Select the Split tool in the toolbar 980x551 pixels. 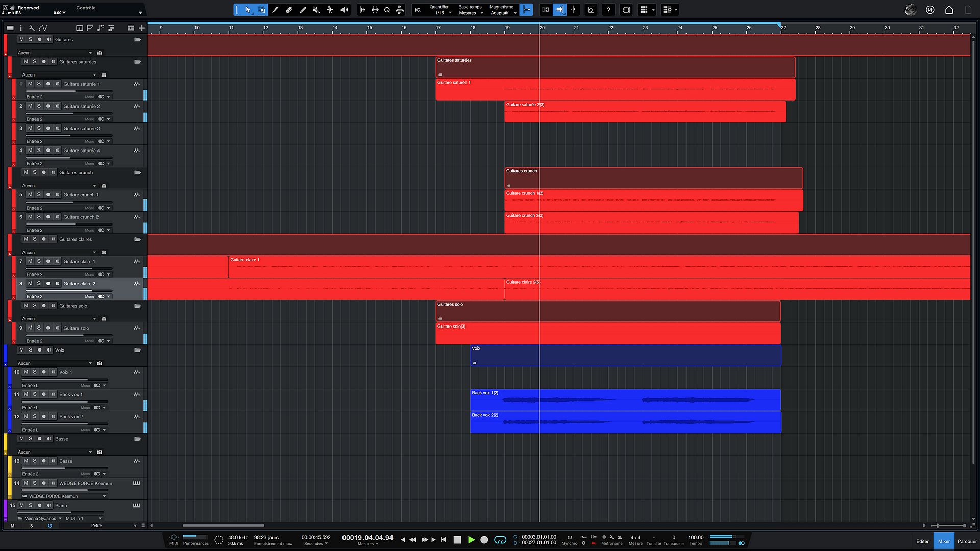330,10
